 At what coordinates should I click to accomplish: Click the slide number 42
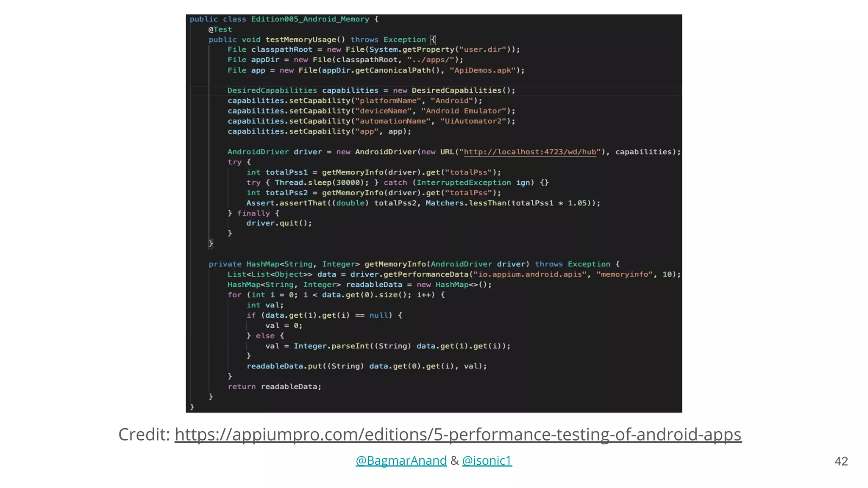[x=841, y=461]
